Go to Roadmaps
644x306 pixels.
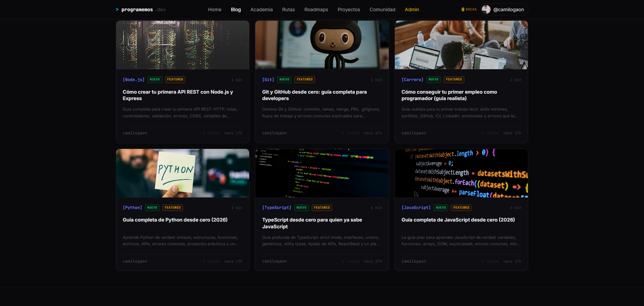(x=316, y=9)
